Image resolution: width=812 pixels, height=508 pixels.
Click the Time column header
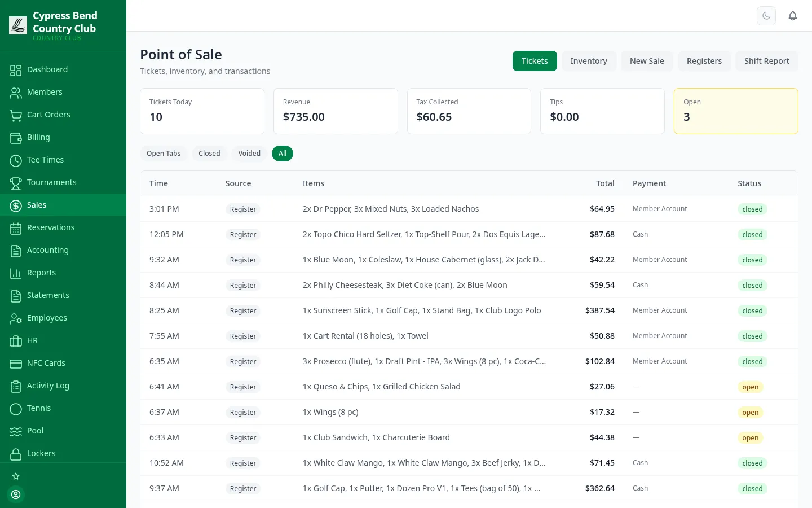(x=158, y=183)
